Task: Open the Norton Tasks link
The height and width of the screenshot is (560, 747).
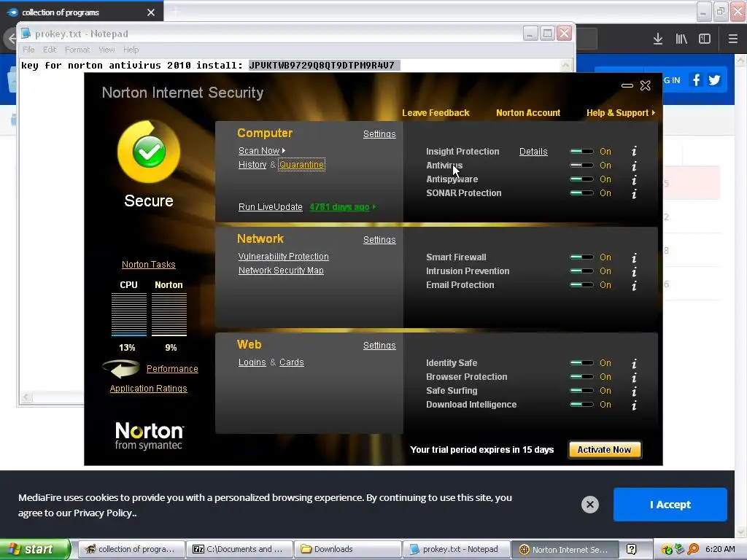Action: pos(149,265)
